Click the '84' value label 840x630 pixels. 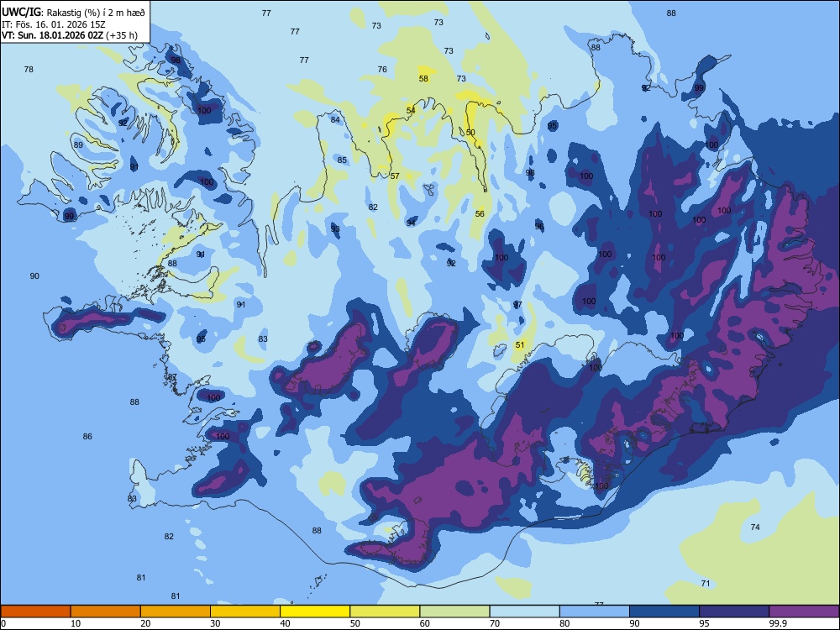(335, 119)
